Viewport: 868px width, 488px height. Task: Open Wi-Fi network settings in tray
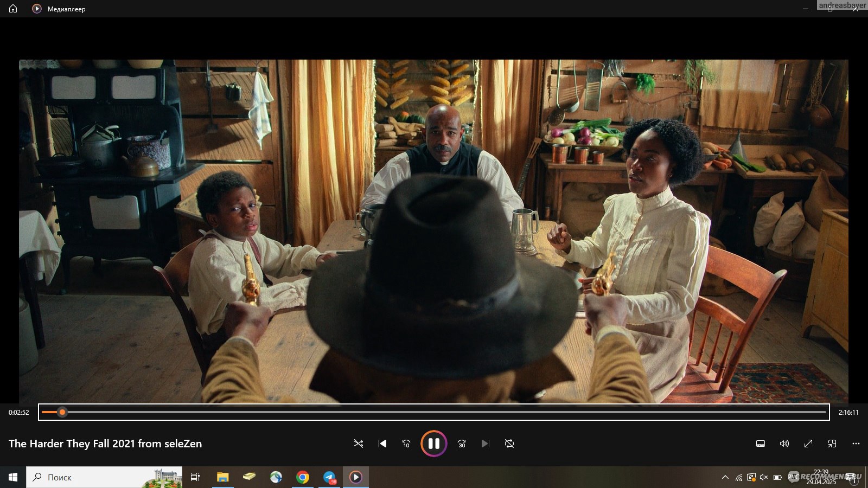point(739,477)
